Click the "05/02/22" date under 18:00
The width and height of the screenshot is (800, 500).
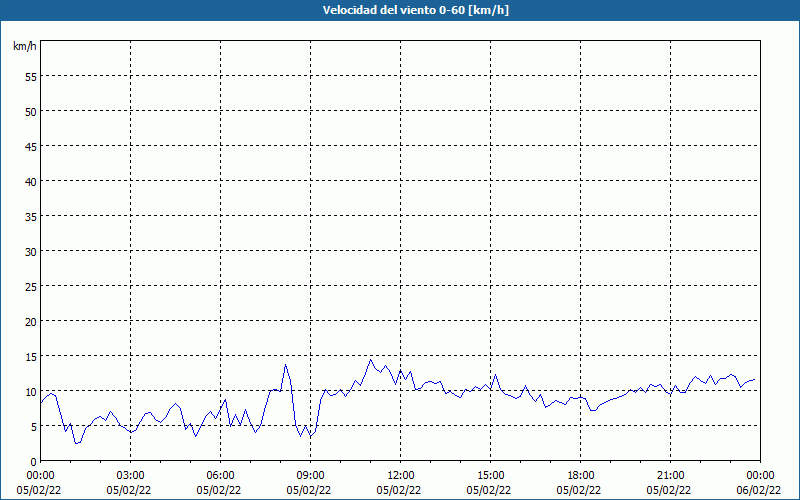579,490
